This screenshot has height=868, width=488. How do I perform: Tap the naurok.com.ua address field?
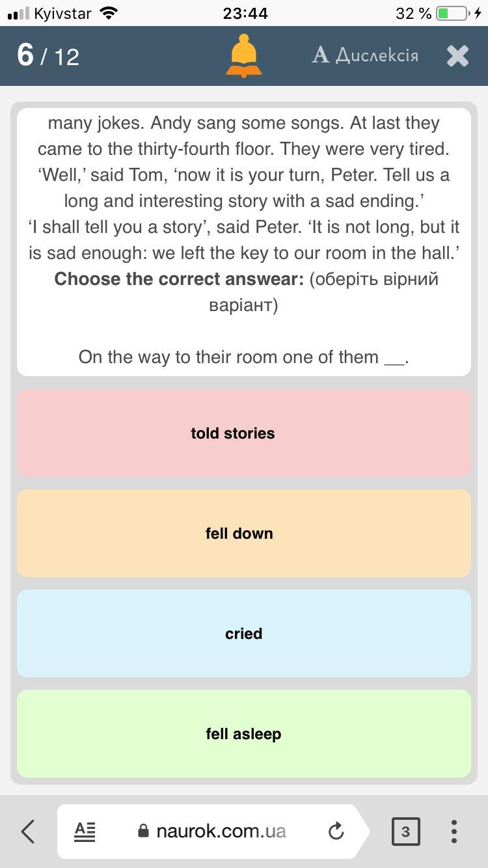213,832
